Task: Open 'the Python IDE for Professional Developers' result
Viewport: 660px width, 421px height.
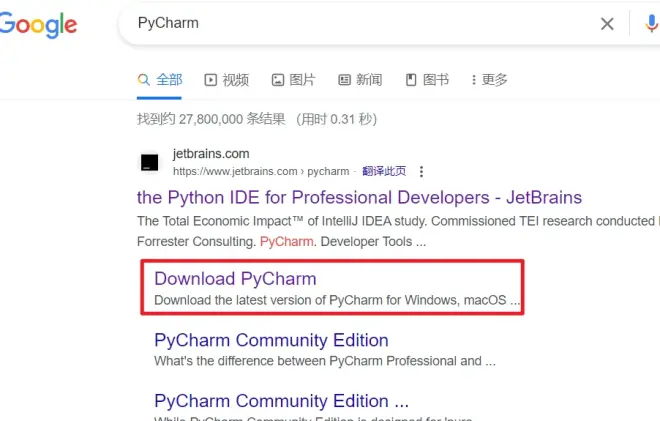Action: [x=359, y=197]
